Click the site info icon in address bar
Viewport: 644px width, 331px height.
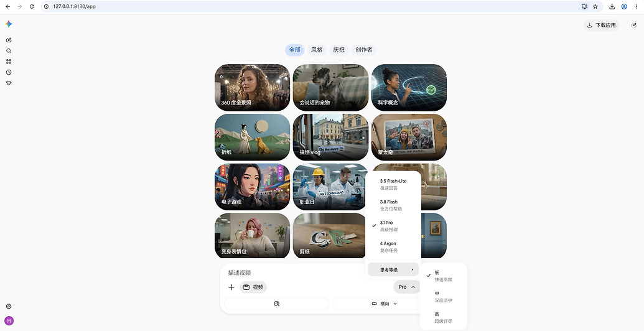tap(47, 7)
